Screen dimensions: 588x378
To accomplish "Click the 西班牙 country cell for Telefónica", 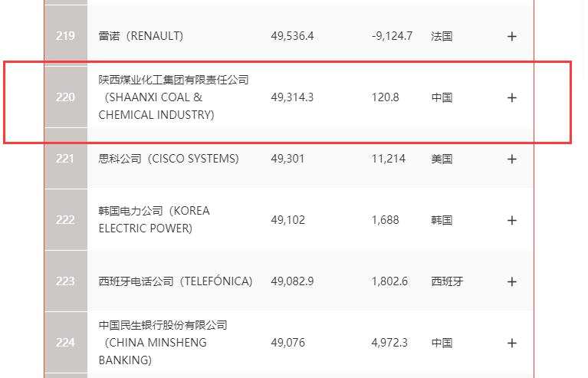I will [x=447, y=281].
